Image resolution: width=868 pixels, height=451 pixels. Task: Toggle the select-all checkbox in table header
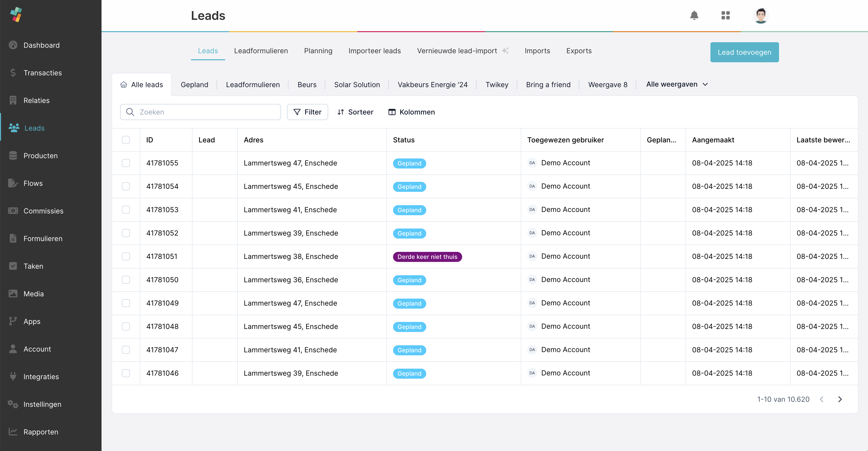click(x=126, y=140)
